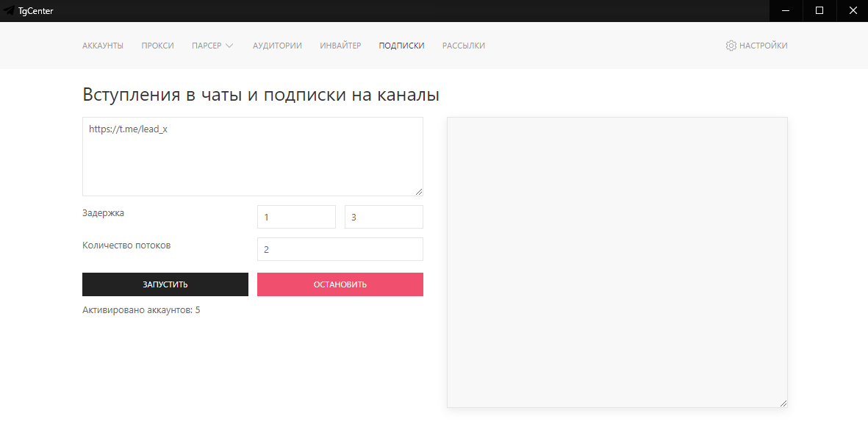Click the settings gear icon

pyautogui.click(x=731, y=46)
